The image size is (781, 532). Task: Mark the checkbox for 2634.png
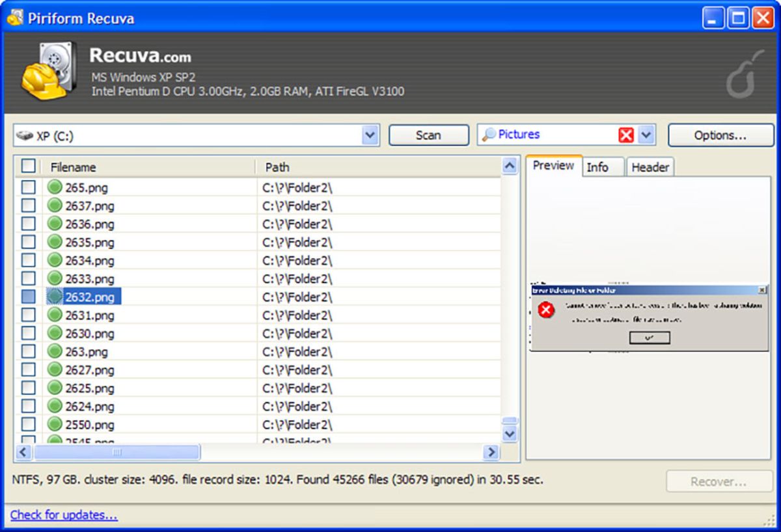click(28, 260)
